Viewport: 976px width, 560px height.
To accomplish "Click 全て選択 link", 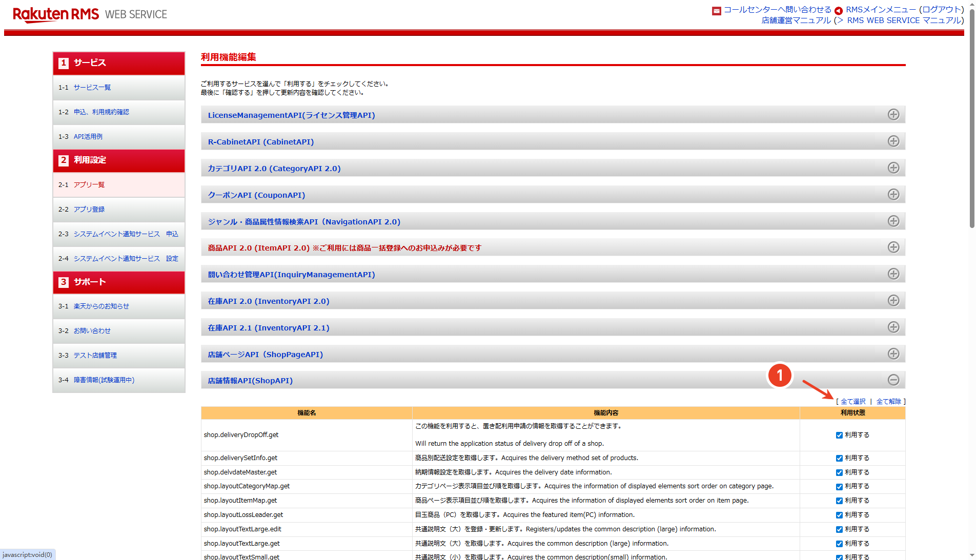I will point(853,402).
